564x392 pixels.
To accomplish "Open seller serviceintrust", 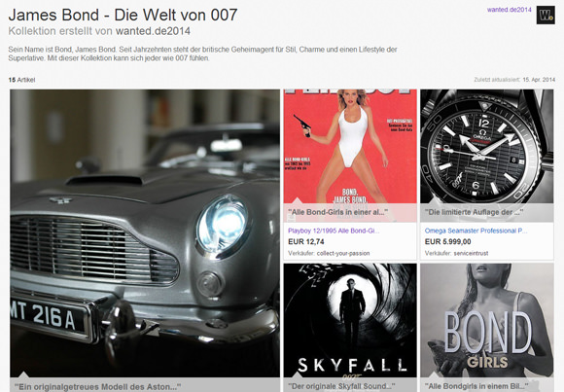I will point(471,253).
